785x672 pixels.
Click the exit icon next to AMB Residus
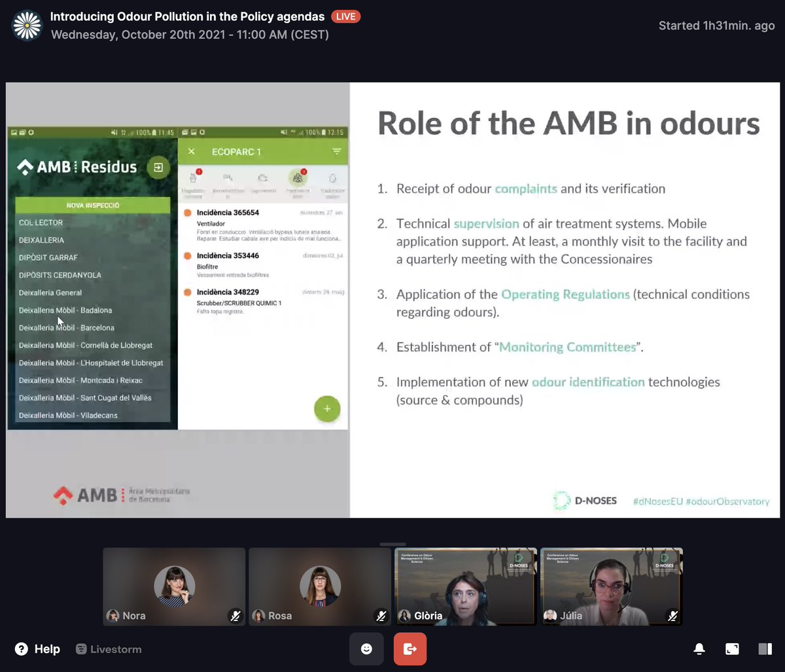click(158, 168)
